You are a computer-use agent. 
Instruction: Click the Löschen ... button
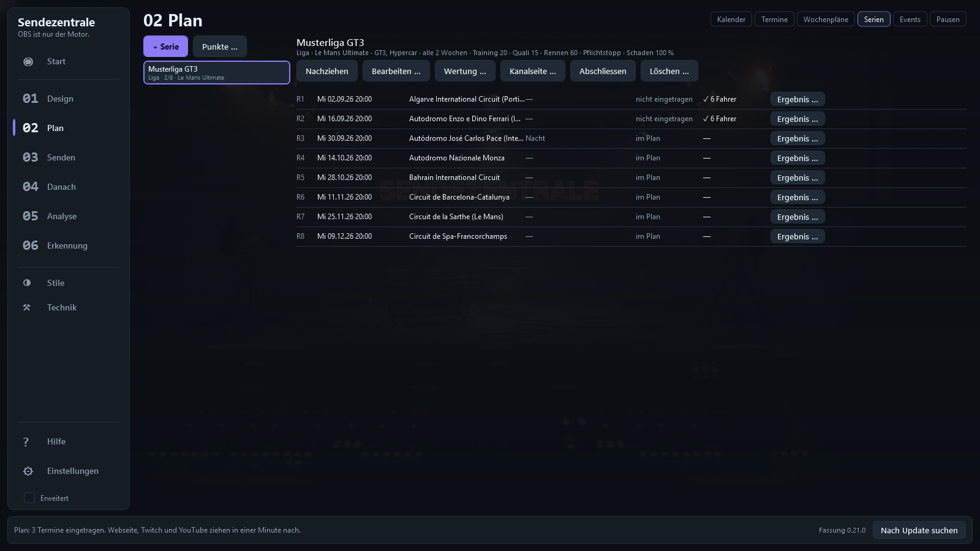(x=669, y=71)
